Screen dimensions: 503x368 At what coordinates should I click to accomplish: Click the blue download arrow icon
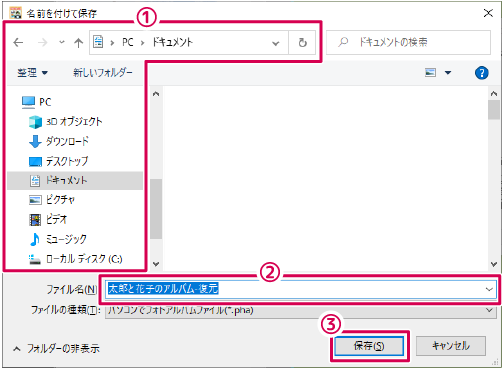35,141
